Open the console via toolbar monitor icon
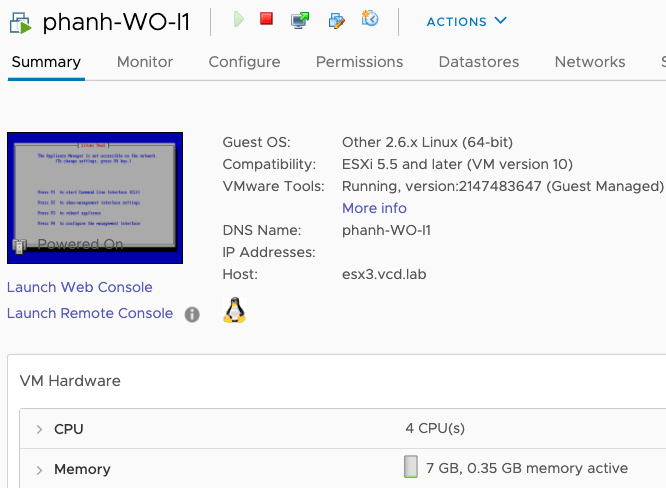This screenshot has width=666, height=488. 299,20
